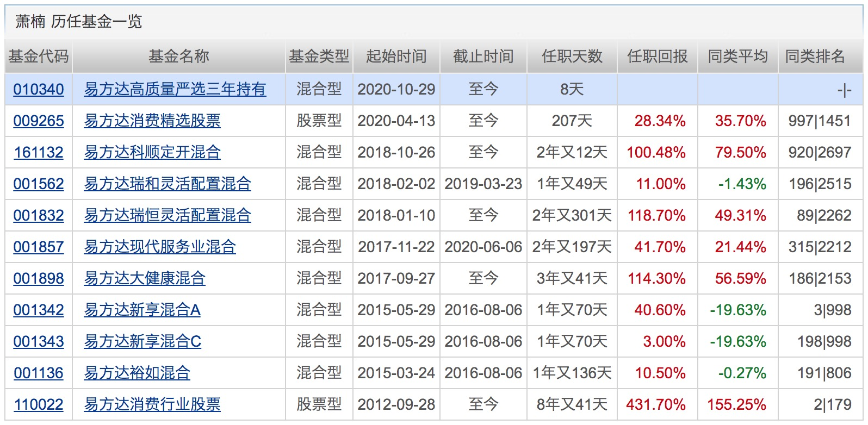
Task: Select the 2012-09-28 start date cell
Action: [x=396, y=404]
